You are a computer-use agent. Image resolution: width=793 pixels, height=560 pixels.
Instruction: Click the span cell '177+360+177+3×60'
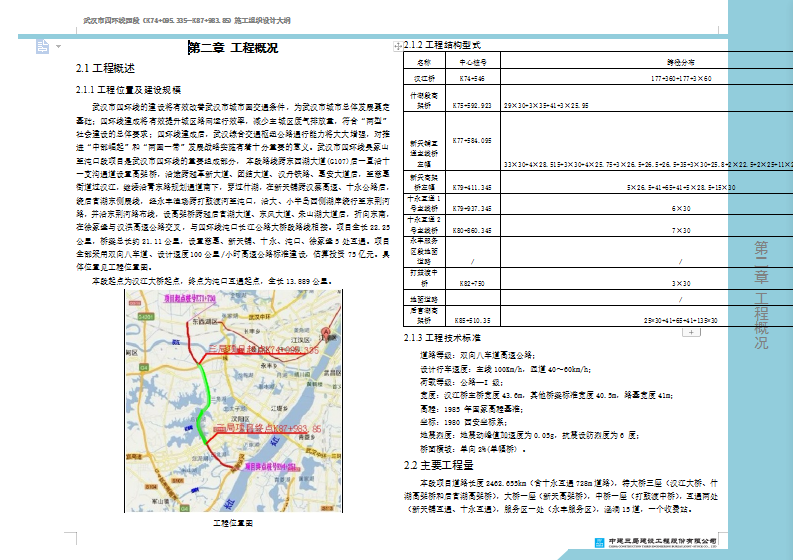681,78
